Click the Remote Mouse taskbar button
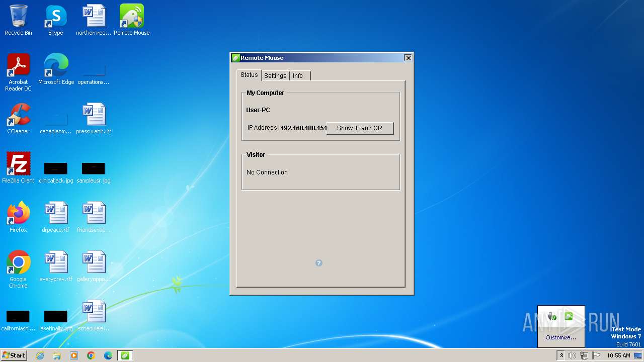Image resolution: width=644 pixels, height=362 pixels. point(125,355)
